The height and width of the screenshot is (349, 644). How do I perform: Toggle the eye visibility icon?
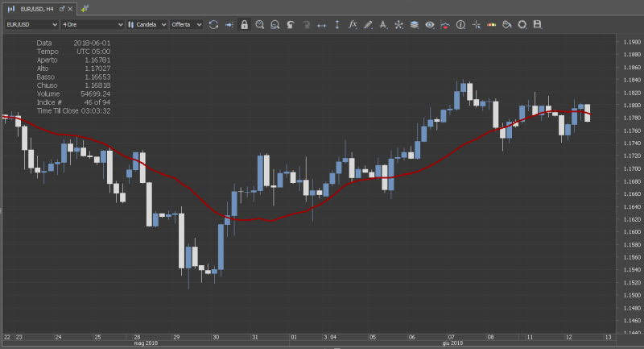click(430, 25)
